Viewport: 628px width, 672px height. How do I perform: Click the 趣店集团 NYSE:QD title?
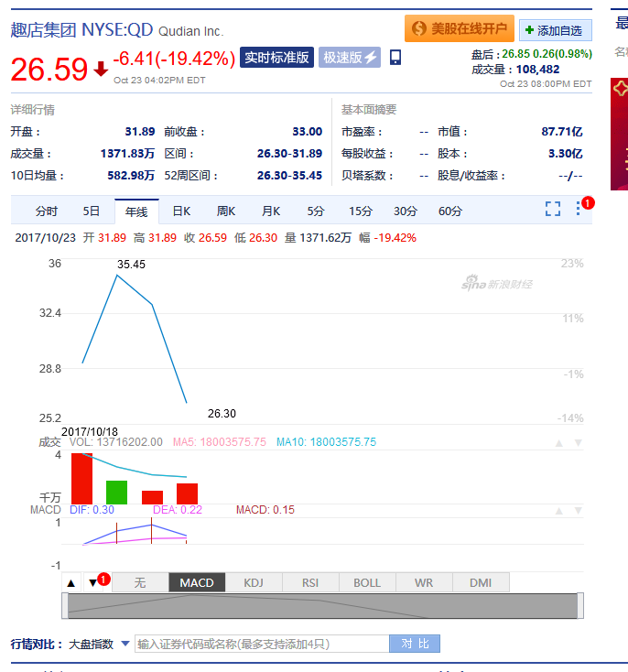pyautogui.click(x=81, y=30)
